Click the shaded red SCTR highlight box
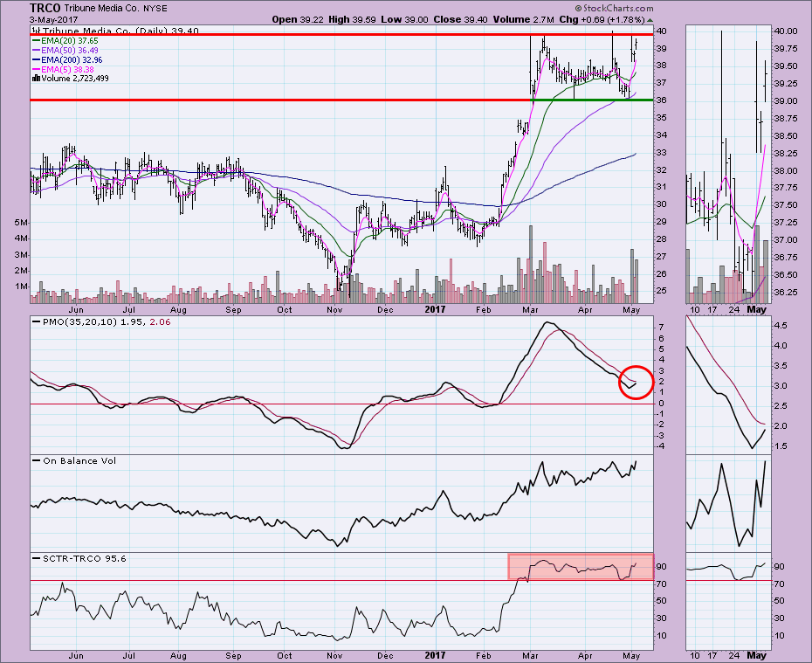 (x=580, y=566)
